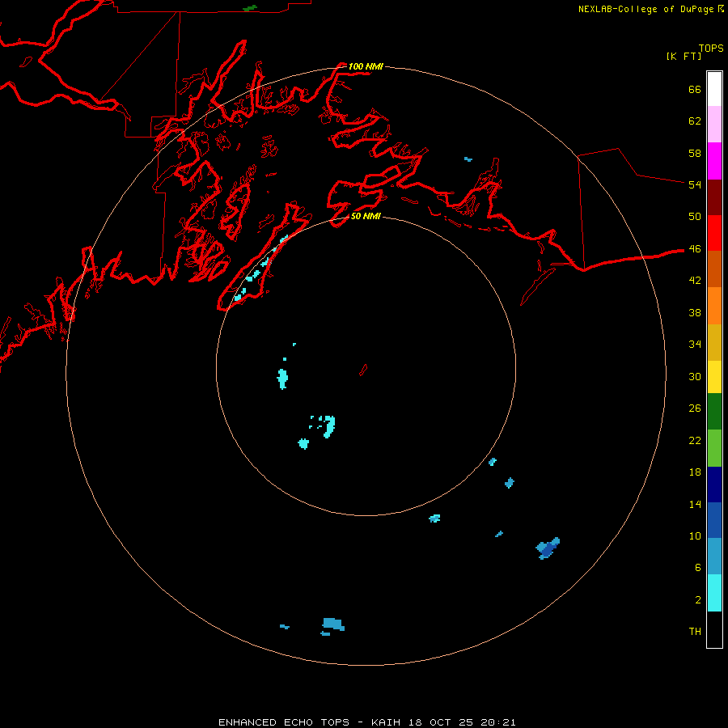Viewport: 728px width, 728px height.
Task: Click the 14 legend value
Action: point(695,504)
